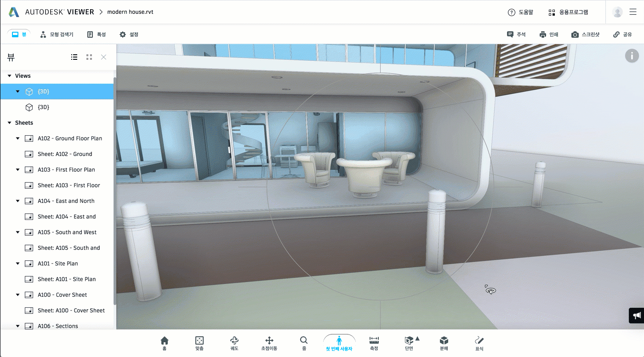Close the 뷰 panel
The width and height of the screenshot is (644, 357).
(103, 57)
